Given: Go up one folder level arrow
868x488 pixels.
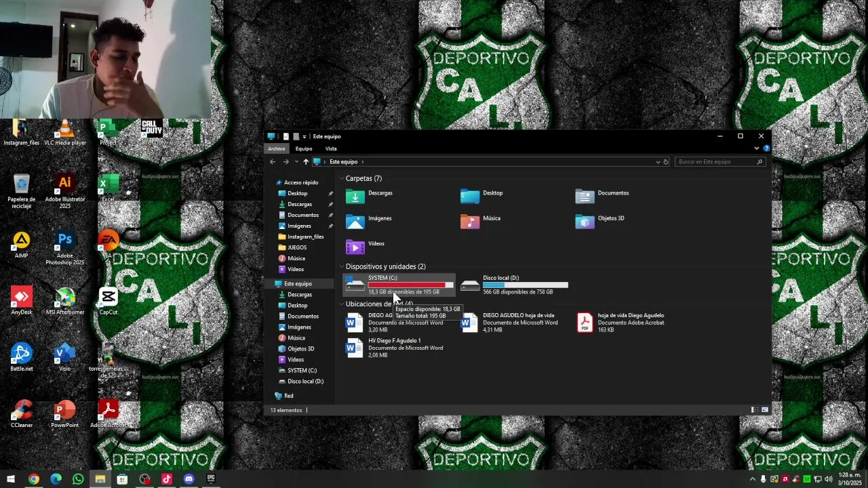Looking at the screenshot, I should pos(306,162).
